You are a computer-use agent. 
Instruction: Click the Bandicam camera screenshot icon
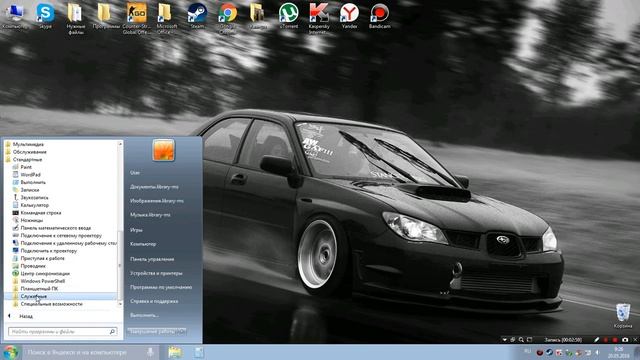[625, 340]
